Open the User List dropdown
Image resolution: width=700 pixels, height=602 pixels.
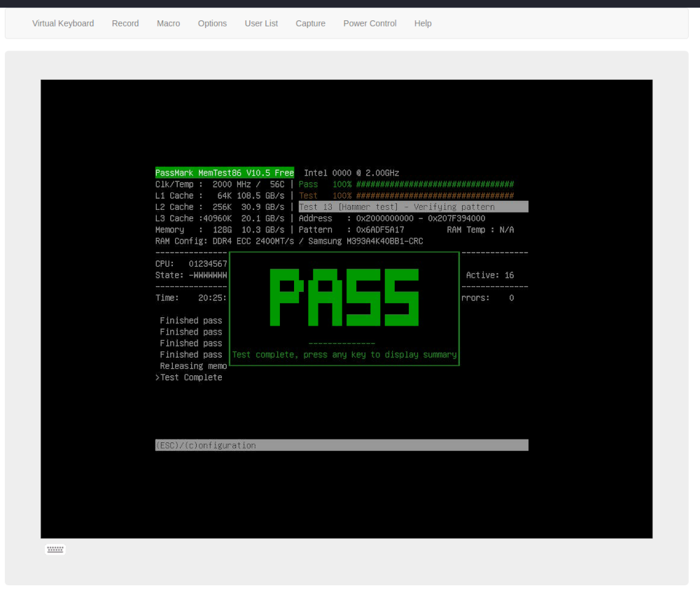261,23
